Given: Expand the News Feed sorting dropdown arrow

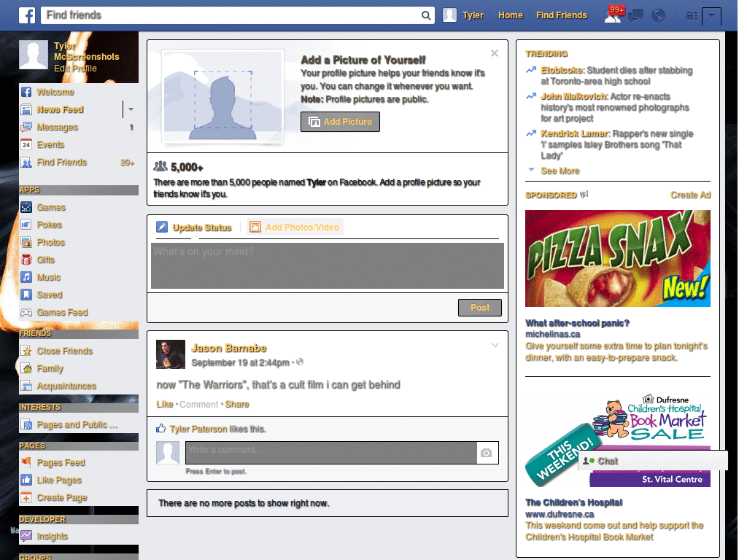Looking at the screenshot, I should click(x=129, y=109).
